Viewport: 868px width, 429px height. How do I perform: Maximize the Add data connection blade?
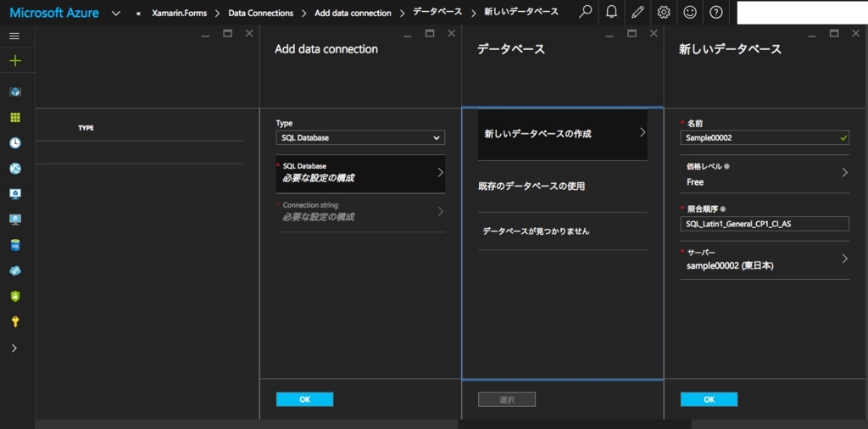430,34
